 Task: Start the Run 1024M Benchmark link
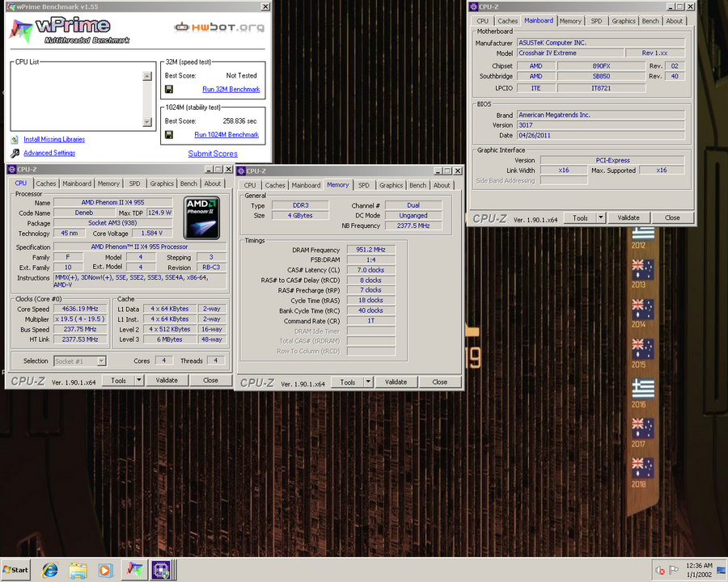[x=226, y=135]
